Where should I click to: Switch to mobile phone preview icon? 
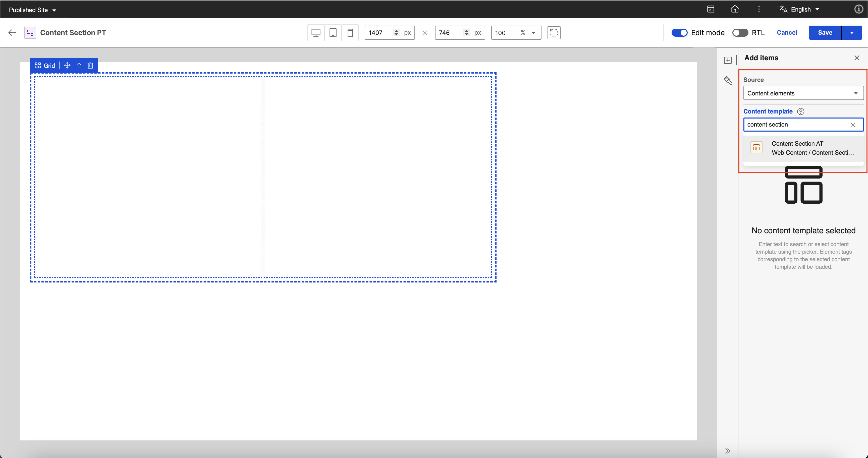[350, 33]
